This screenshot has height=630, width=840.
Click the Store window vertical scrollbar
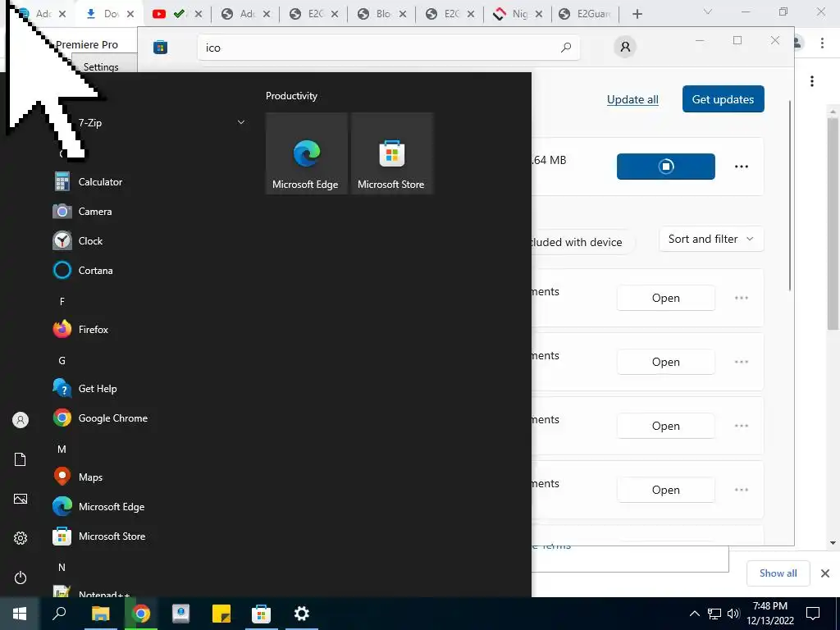point(790,195)
